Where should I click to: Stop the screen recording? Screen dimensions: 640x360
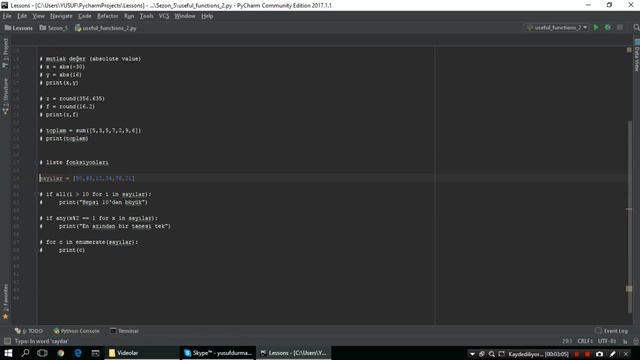tap(587, 354)
